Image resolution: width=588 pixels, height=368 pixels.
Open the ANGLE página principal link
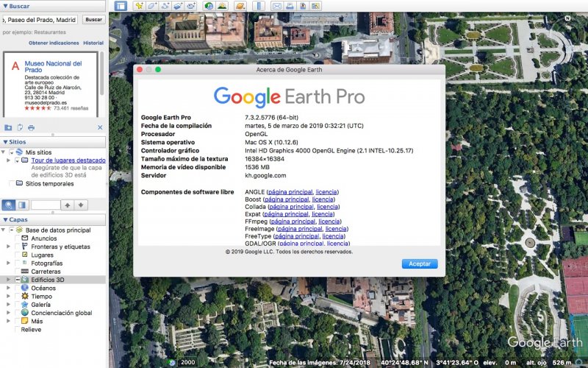click(289, 192)
